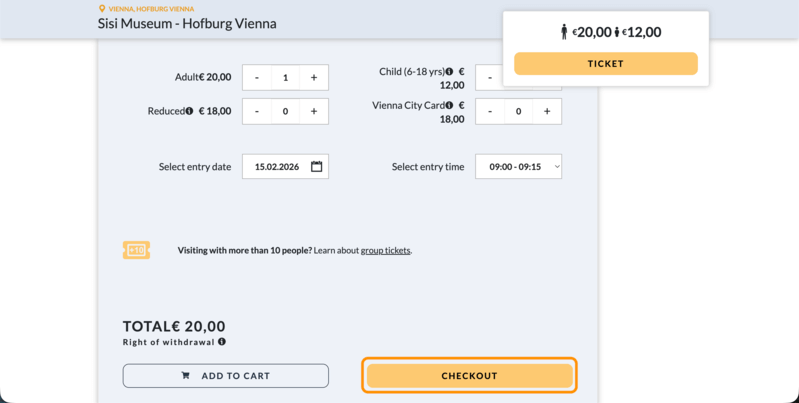The height and width of the screenshot is (403, 799).
Task: Click the location pin icon
Action: pyautogui.click(x=102, y=9)
